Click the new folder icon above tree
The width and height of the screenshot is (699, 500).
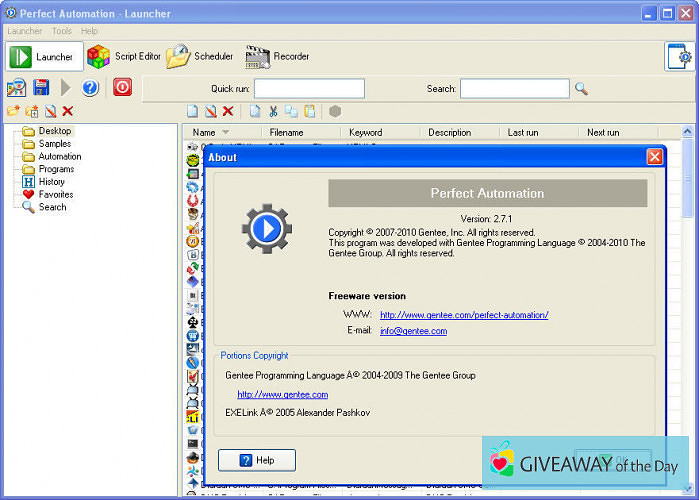click(13, 111)
